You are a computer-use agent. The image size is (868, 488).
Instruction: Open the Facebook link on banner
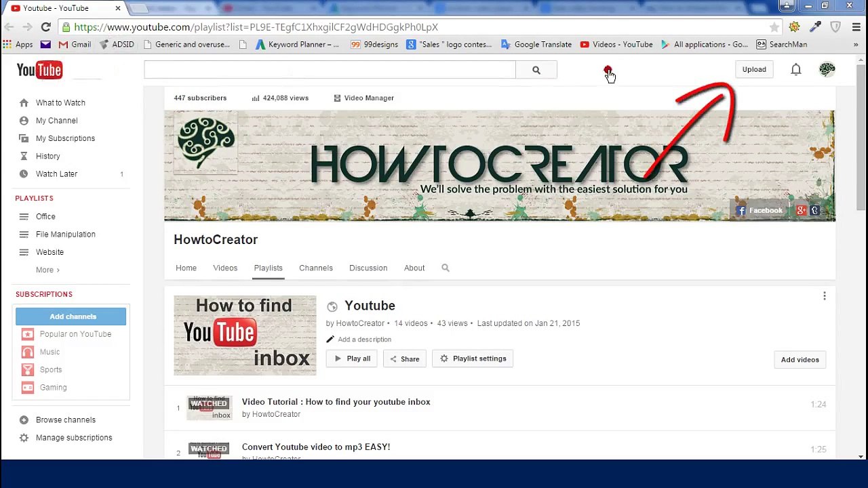[x=759, y=210]
